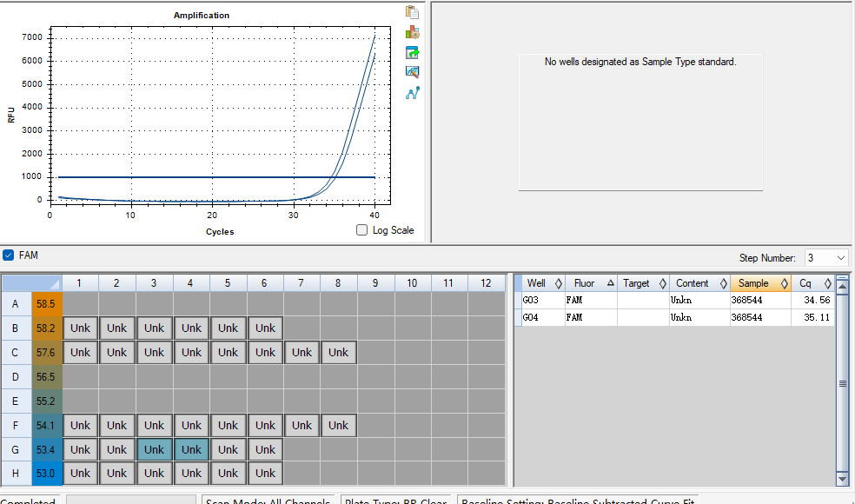
Task: Click the 58.5 temperature cell in row A
Action: [x=47, y=304]
